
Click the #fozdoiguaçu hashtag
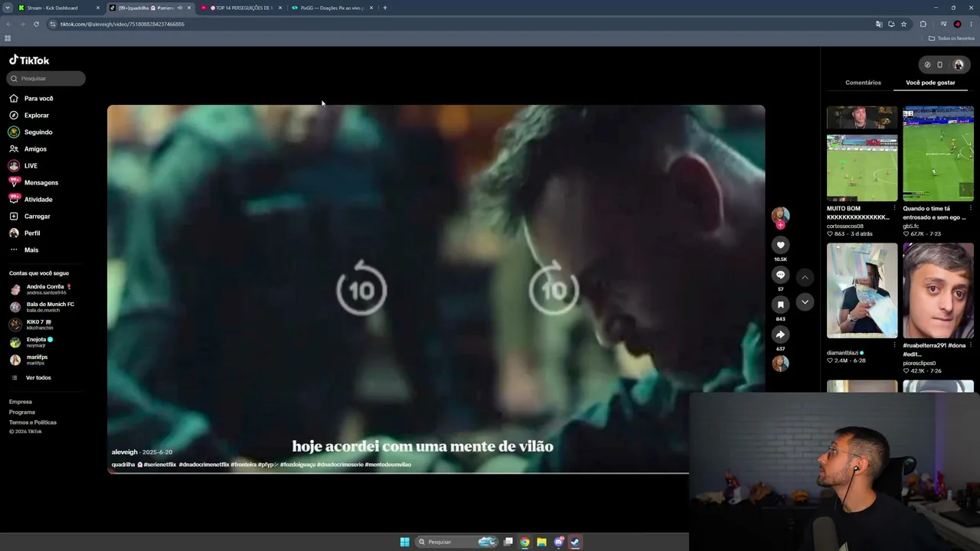[298, 465]
